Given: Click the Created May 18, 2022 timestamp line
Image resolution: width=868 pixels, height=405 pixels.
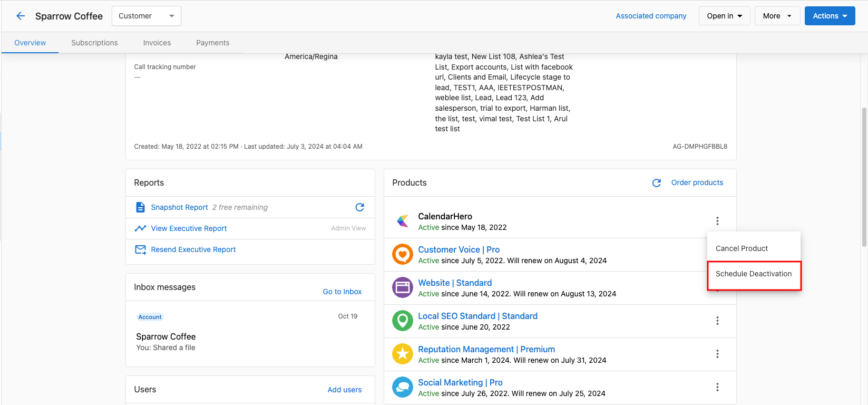Looking at the screenshot, I should (248, 147).
